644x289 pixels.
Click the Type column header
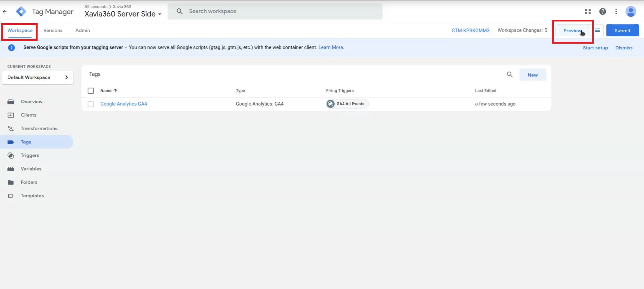coord(240,91)
